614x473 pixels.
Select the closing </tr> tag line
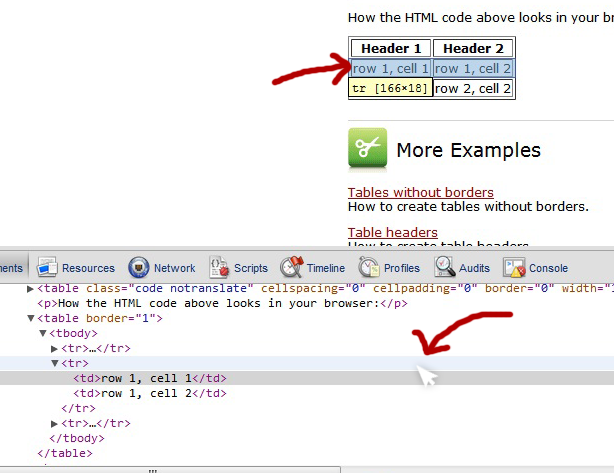(x=78, y=408)
